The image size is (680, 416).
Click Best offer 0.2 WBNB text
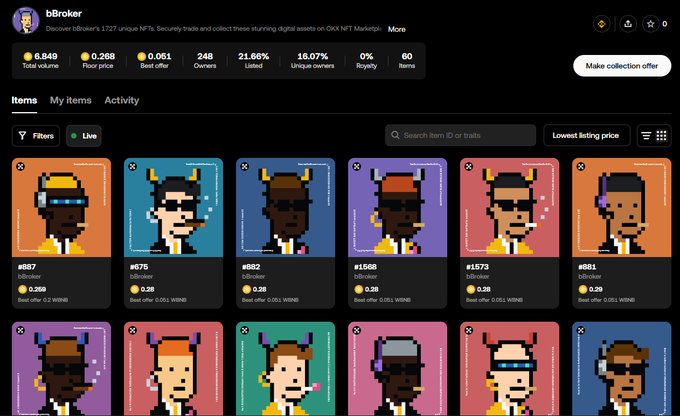[x=43, y=300]
